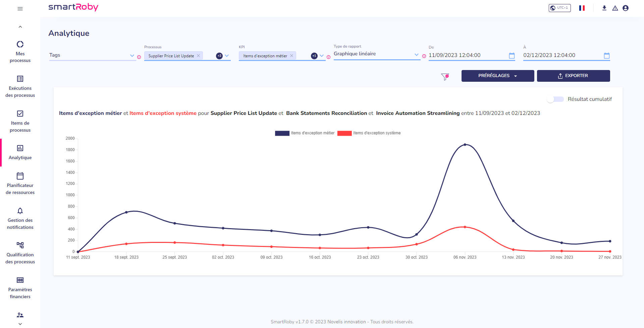The height and width of the screenshot is (328, 644).
Task: Open the PRÉRÉGLAGES dropdown button
Action: tap(498, 76)
